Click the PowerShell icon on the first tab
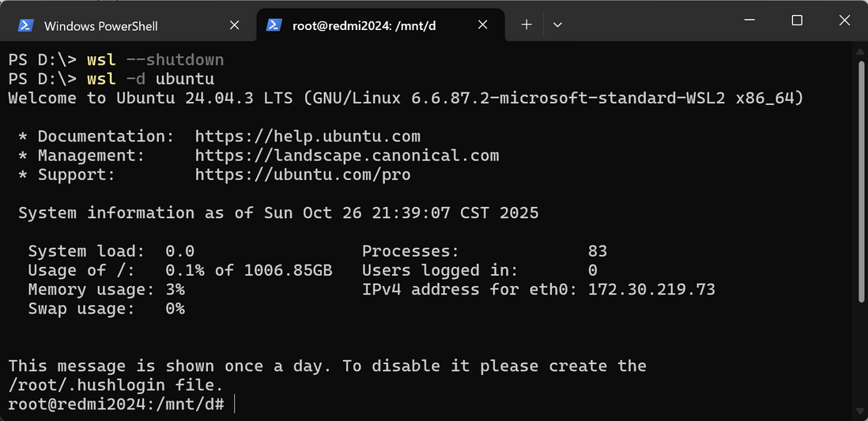The image size is (868, 421). click(x=25, y=25)
